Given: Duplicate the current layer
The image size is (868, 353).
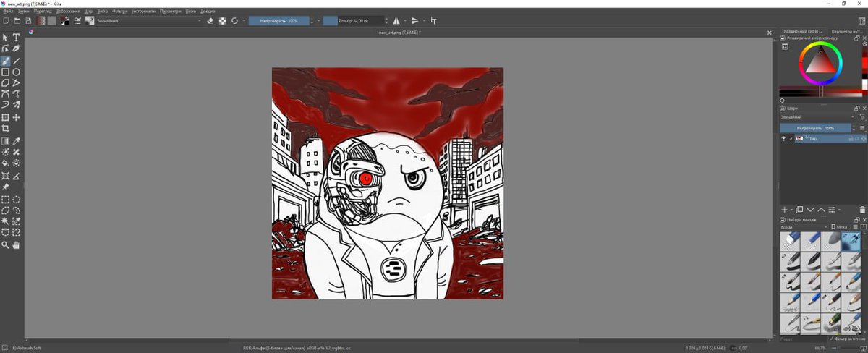Looking at the screenshot, I should click(x=799, y=210).
